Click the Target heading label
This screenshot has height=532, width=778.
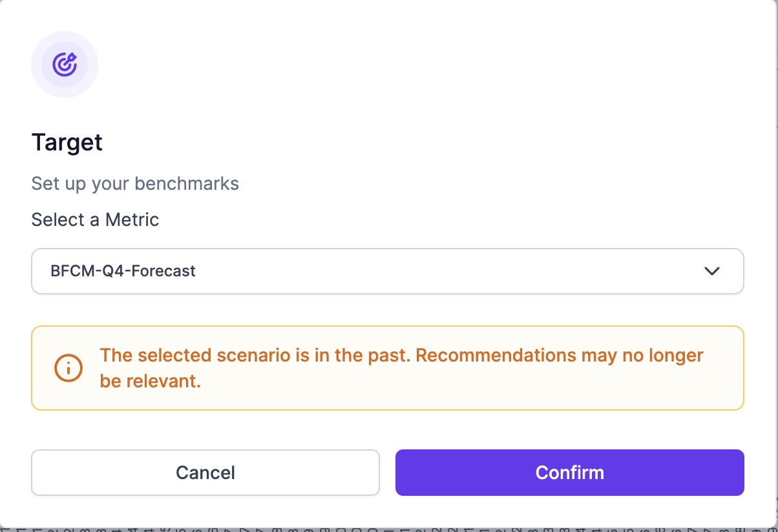coord(67,142)
